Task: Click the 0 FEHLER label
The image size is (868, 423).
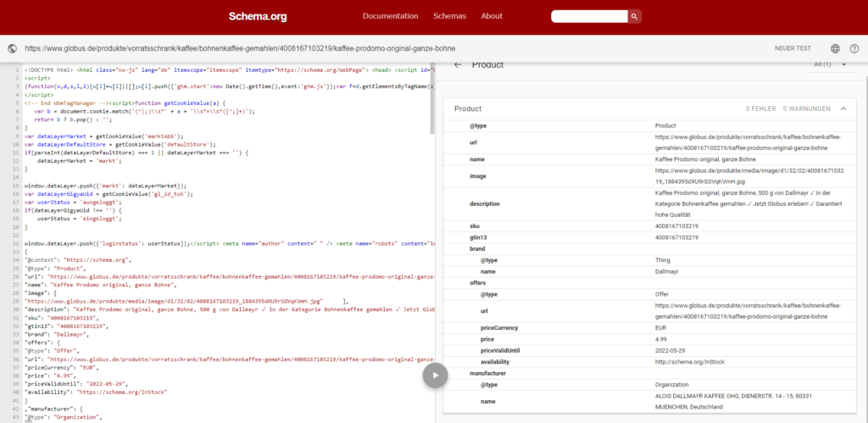Action: click(x=760, y=109)
